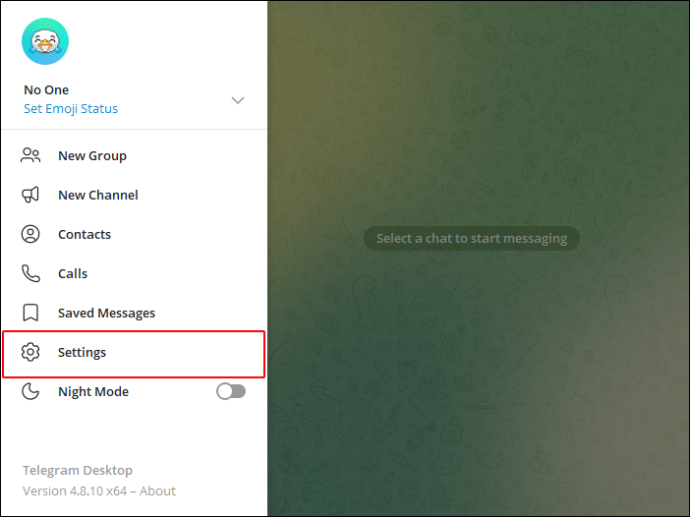The image size is (690, 517).
Task: Open Contacts from the side menu
Action: pos(134,234)
